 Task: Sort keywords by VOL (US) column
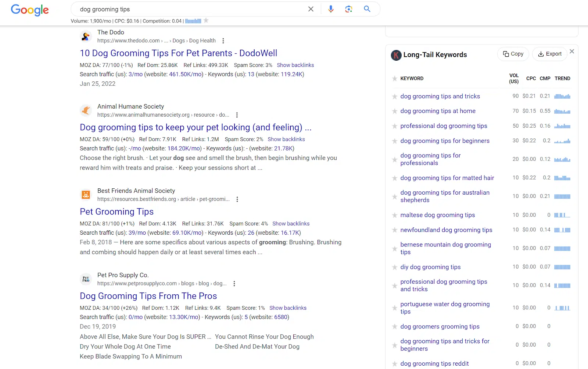514,78
